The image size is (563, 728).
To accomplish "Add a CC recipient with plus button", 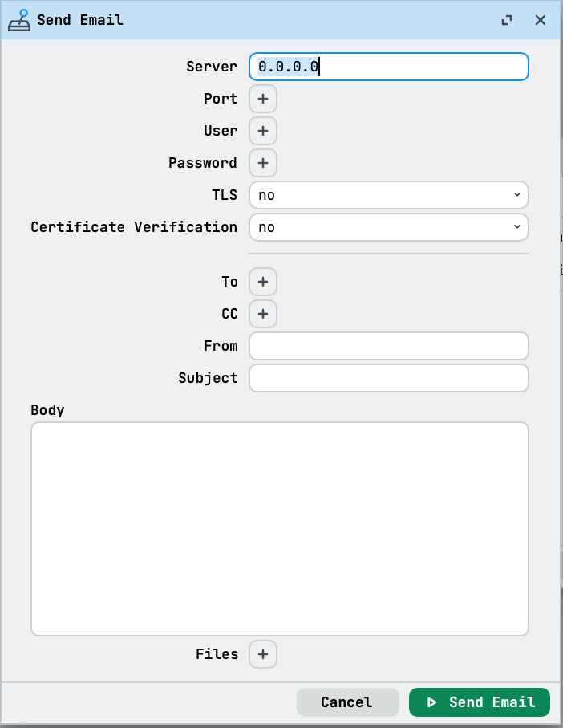I will coord(263,314).
